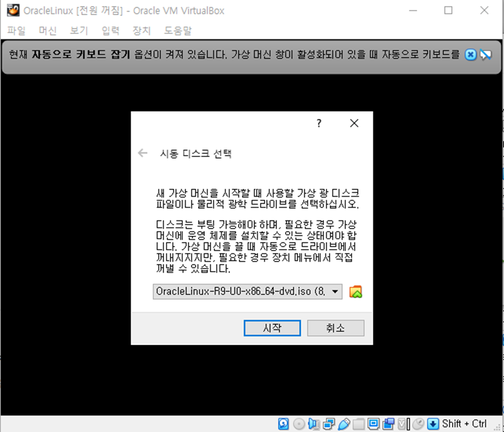This screenshot has height=432, width=504.
Task: Open the 장치 menu
Action: tap(142, 31)
